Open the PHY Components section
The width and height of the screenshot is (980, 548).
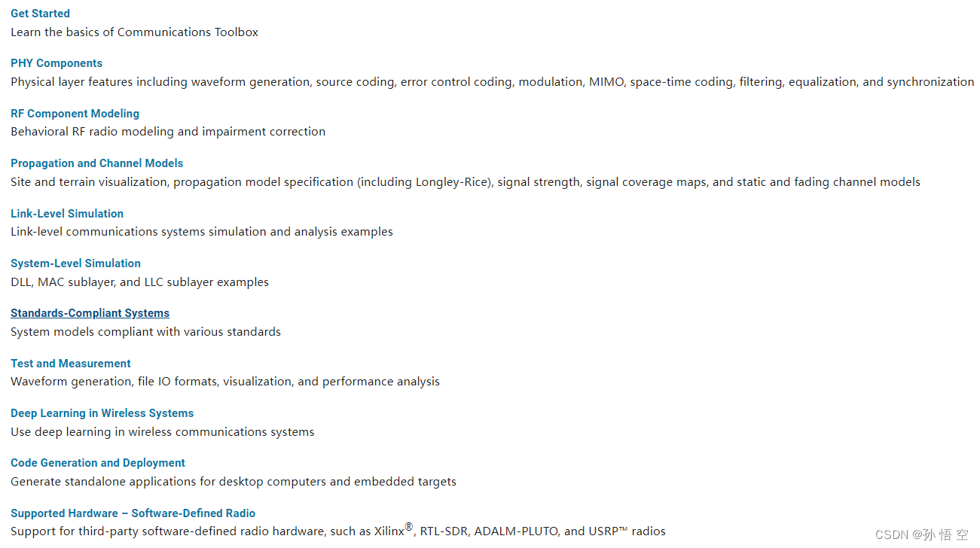[x=56, y=63]
